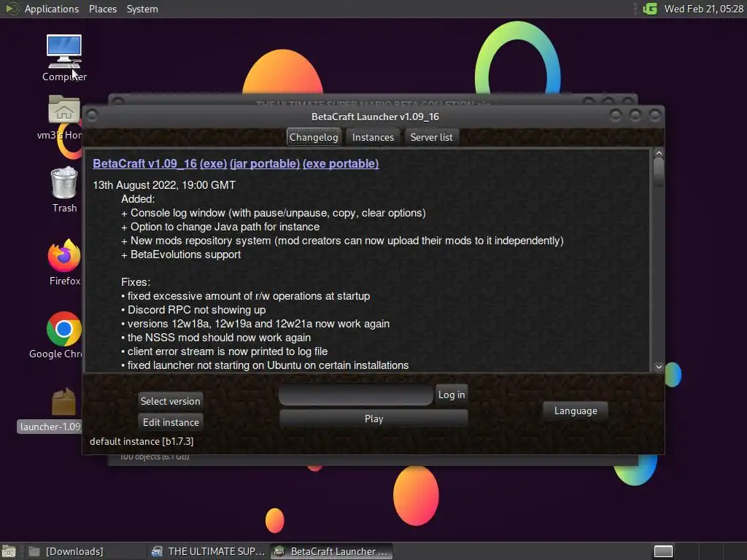Viewport: 747px width, 560px height.
Task: Click the client error stream log file line
Action: [225, 351]
